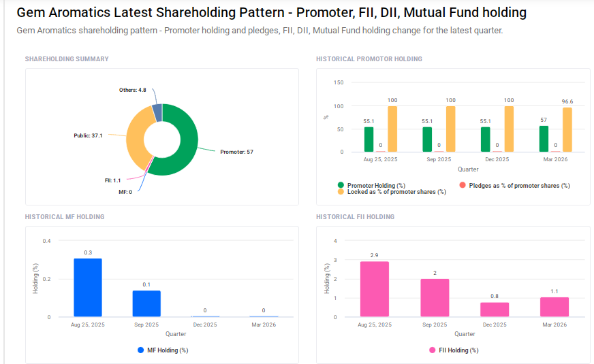This screenshot has height=364, width=594.
Task: Toggle the Locked as % of promoter shares legend
Action: point(392,192)
